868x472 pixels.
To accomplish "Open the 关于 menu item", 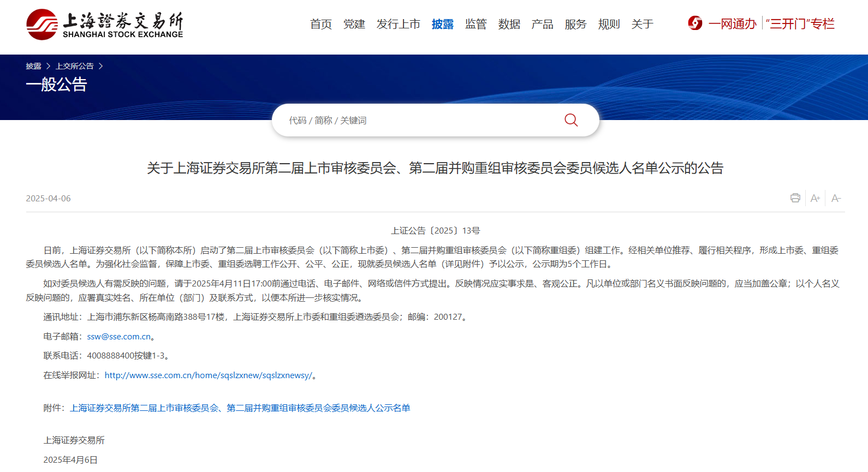I will [643, 24].
